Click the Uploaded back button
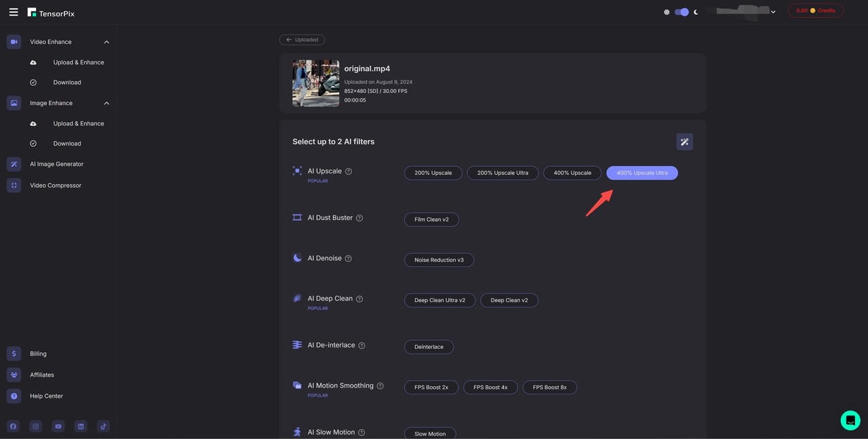Viewport: 868px width, 439px height. 302,40
